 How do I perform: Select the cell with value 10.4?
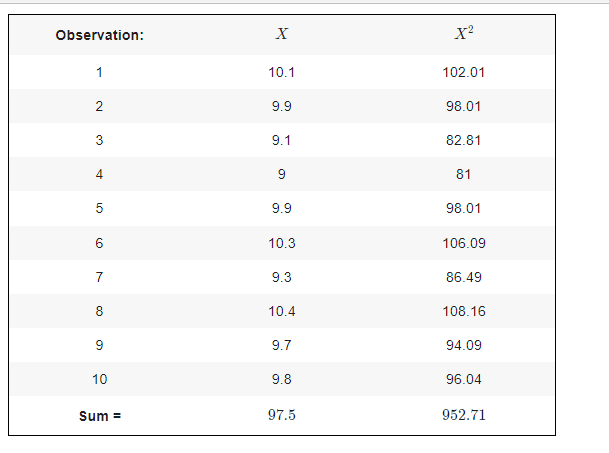pos(281,311)
